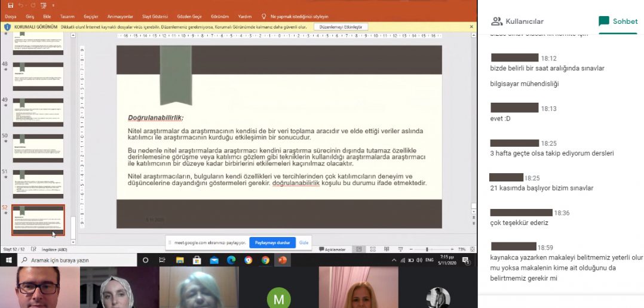The width and height of the screenshot is (644, 308).
Task: Click the zoom in plus button
Action: [452, 250]
